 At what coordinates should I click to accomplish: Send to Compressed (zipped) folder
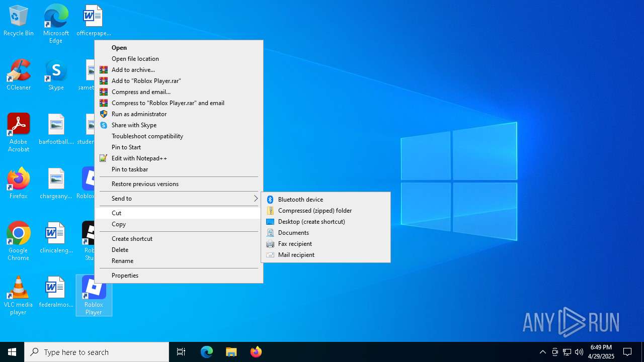click(x=326, y=211)
